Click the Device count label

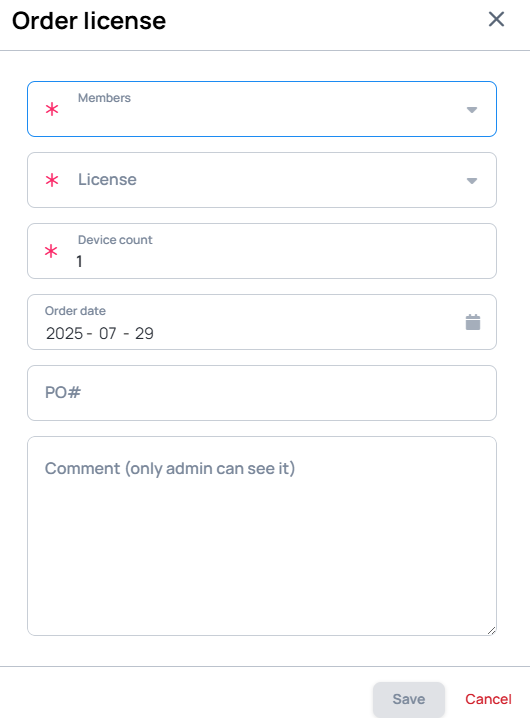click(115, 240)
